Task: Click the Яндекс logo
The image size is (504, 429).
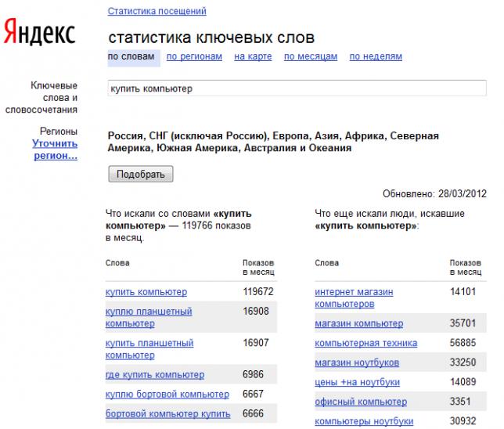Action: pos(39,34)
